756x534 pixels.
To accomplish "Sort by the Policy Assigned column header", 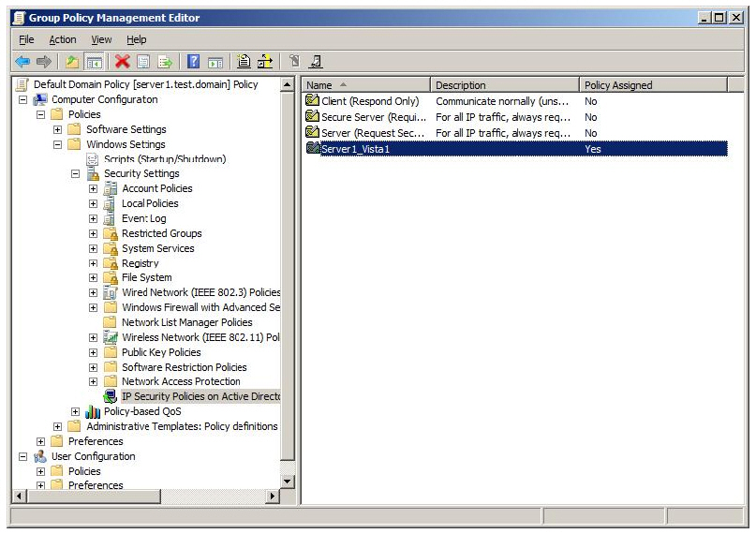I will coord(653,85).
